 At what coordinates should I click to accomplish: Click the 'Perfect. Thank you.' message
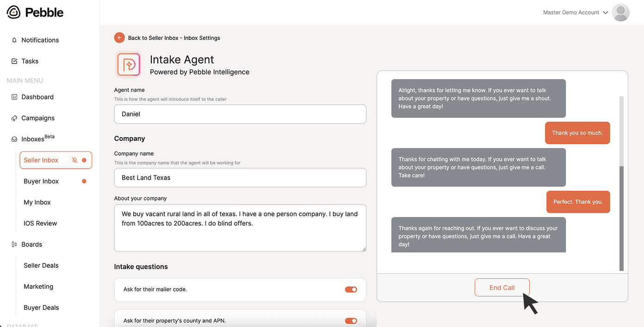point(578,202)
